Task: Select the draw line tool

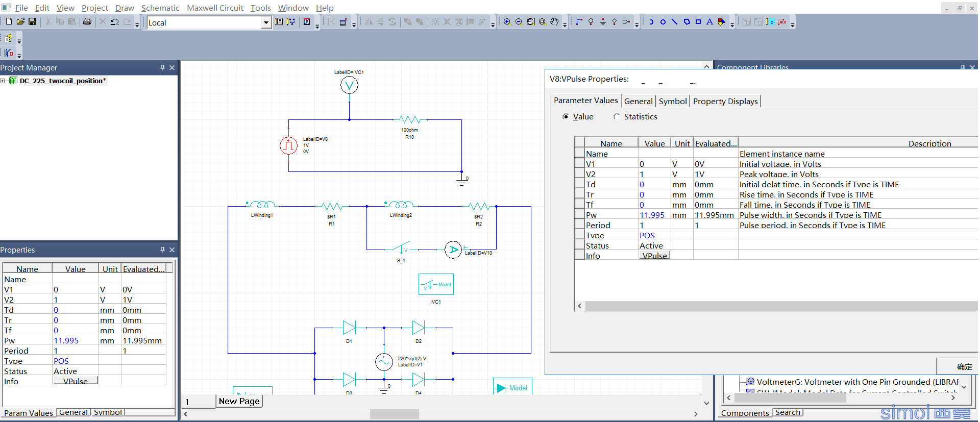Action: click(x=675, y=21)
